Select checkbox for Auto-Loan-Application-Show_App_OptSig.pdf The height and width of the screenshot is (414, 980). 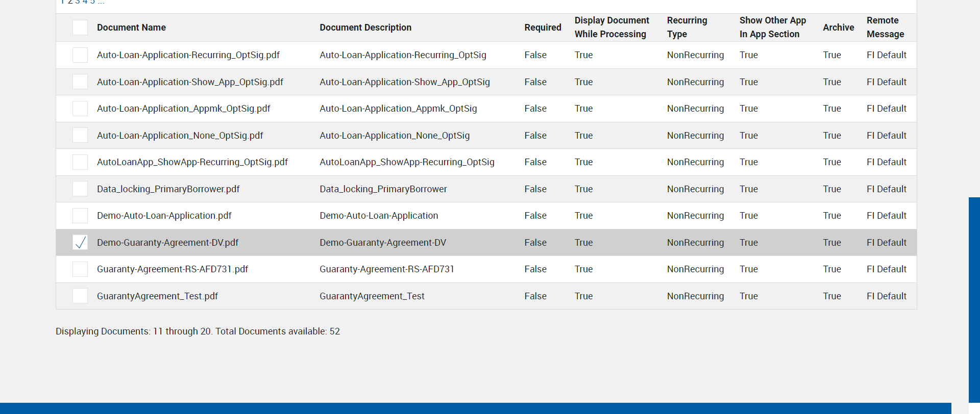pos(80,82)
